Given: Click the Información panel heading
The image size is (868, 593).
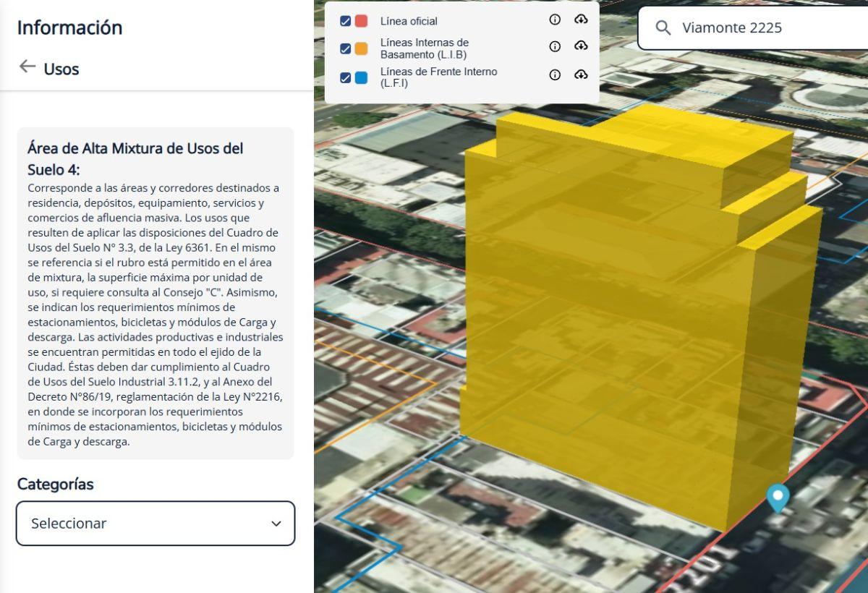Looking at the screenshot, I should click(69, 27).
